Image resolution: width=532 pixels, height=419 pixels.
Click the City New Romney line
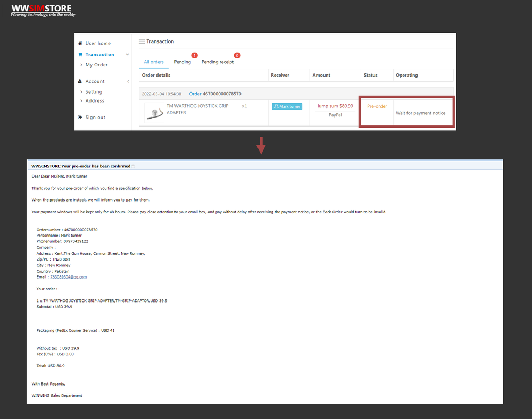(53, 265)
